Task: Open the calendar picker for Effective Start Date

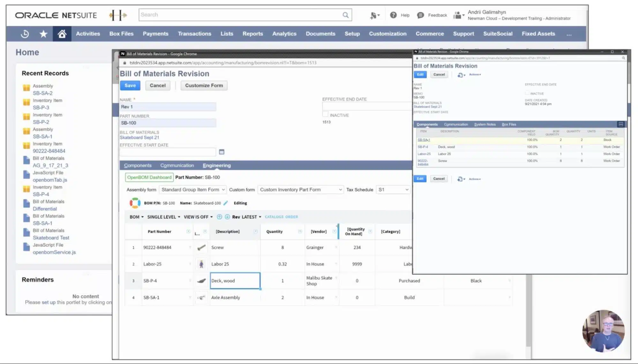Action: (221, 152)
